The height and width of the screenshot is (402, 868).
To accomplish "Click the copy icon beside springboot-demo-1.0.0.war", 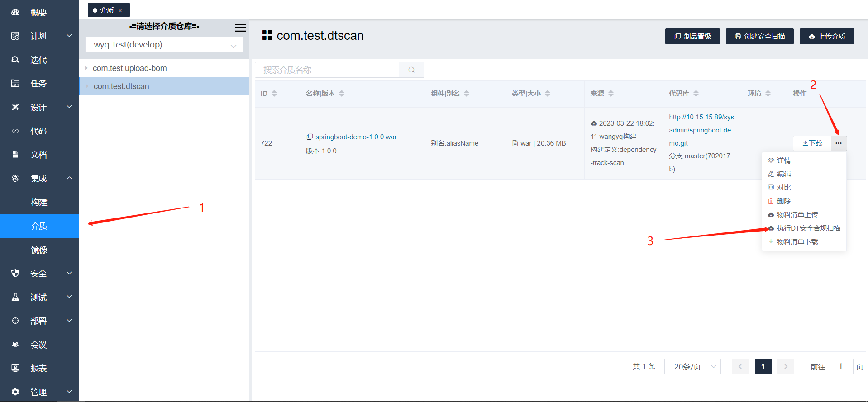I will click(x=310, y=137).
